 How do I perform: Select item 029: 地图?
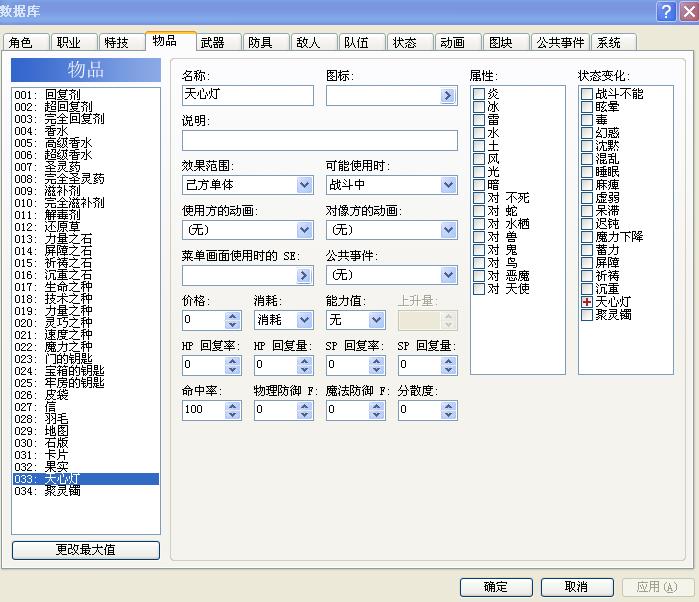(86, 431)
